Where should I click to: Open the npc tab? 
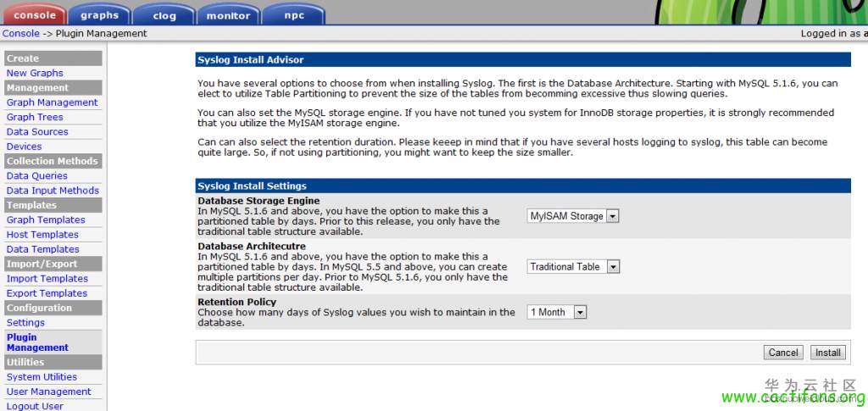coord(293,15)
